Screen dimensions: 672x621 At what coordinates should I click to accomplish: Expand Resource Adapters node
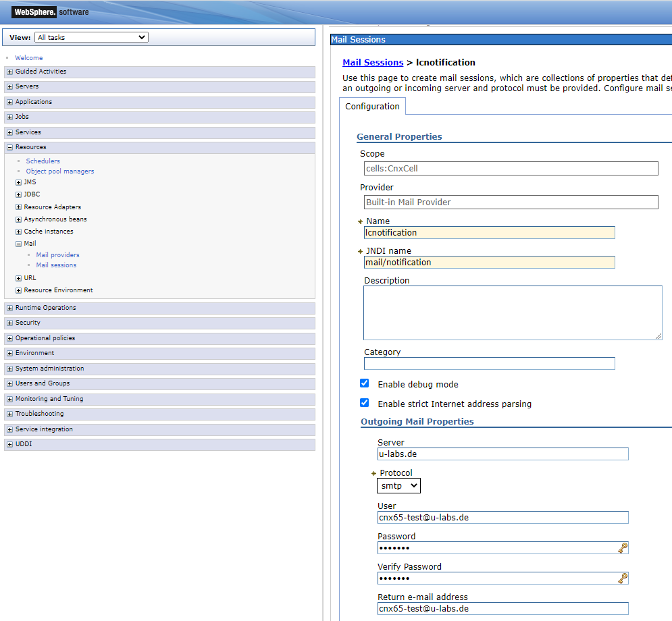coord(18,207)
